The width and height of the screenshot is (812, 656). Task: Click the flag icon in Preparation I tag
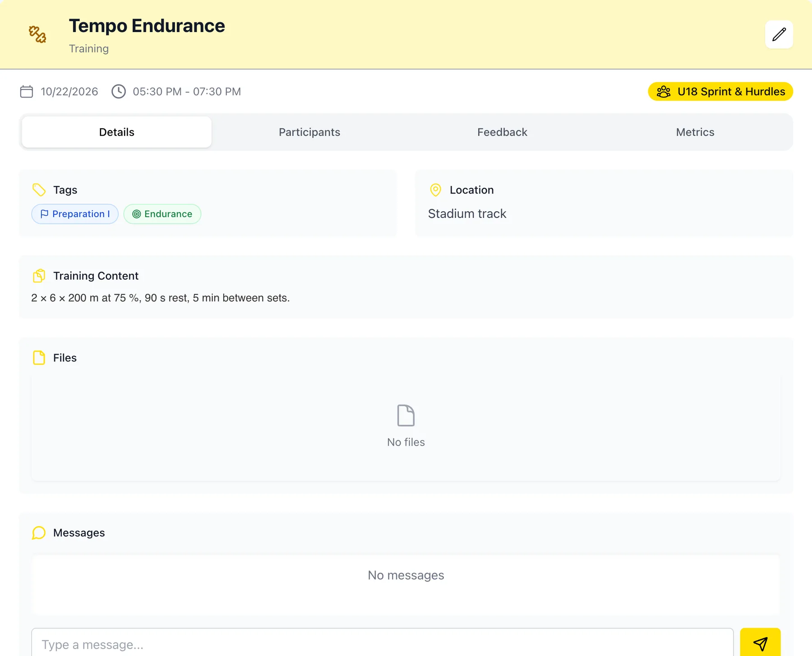click(x=44, y=214)
